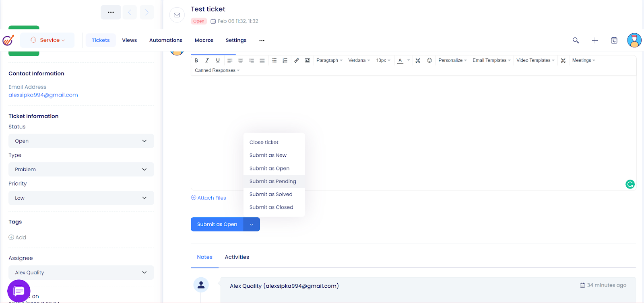Expand the Assignee dropdown Alex Quality

pos(81,272)
